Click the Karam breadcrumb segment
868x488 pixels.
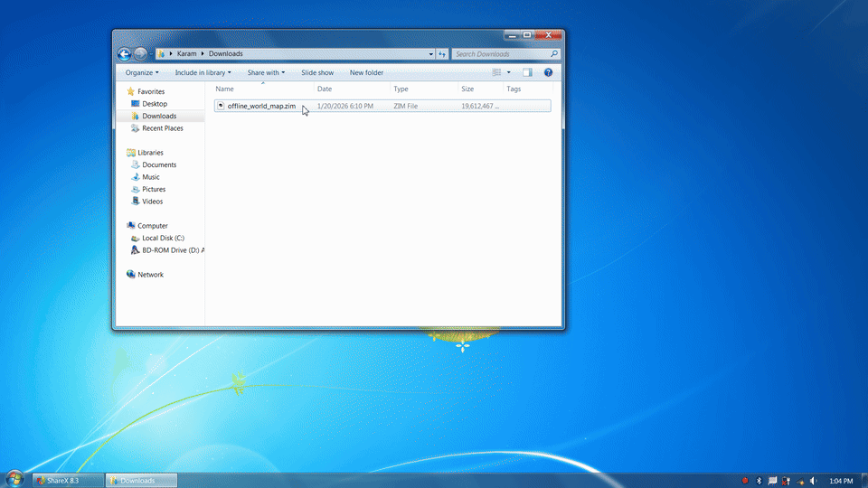pyautogui.click(x=186, y=53)
